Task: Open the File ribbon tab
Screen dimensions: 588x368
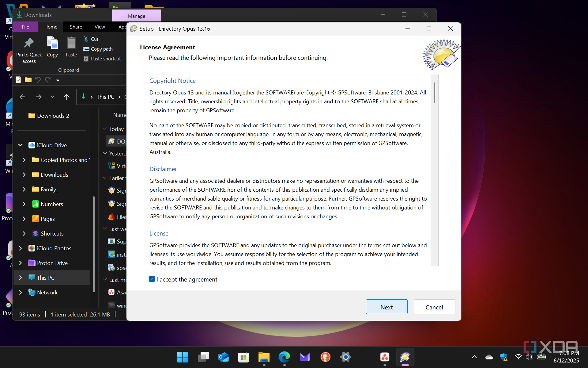Action: (x=25, y=27)
